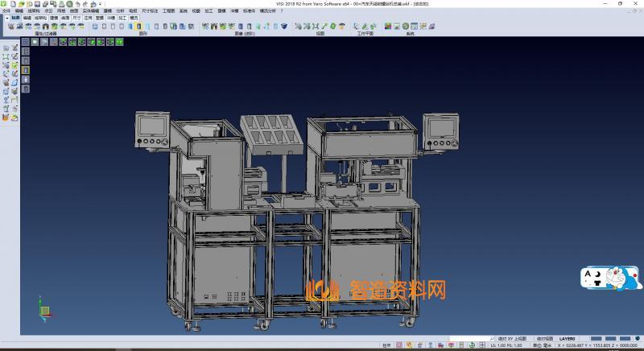644x351 pixels.
Task: Open the LAYER0 layer selector in status bar
Action: [x=568, y=339]
